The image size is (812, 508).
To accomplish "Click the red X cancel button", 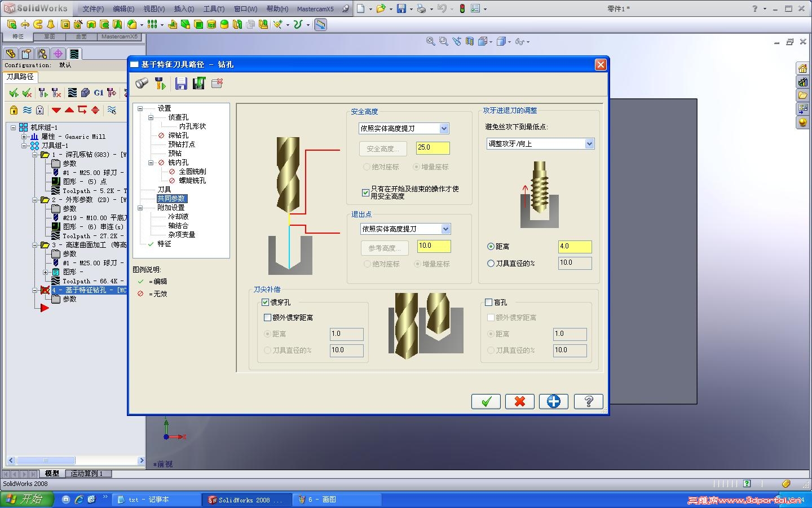I will pos(520,401).
